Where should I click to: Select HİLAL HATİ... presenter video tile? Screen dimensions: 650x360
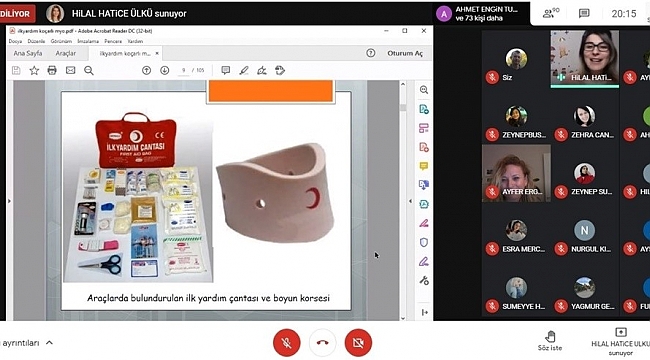585,59
